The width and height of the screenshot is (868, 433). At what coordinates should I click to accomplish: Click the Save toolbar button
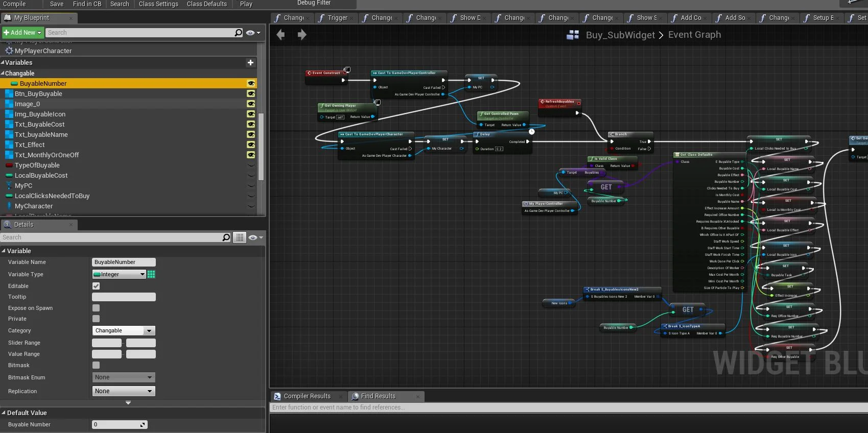(x=57, y=4)
